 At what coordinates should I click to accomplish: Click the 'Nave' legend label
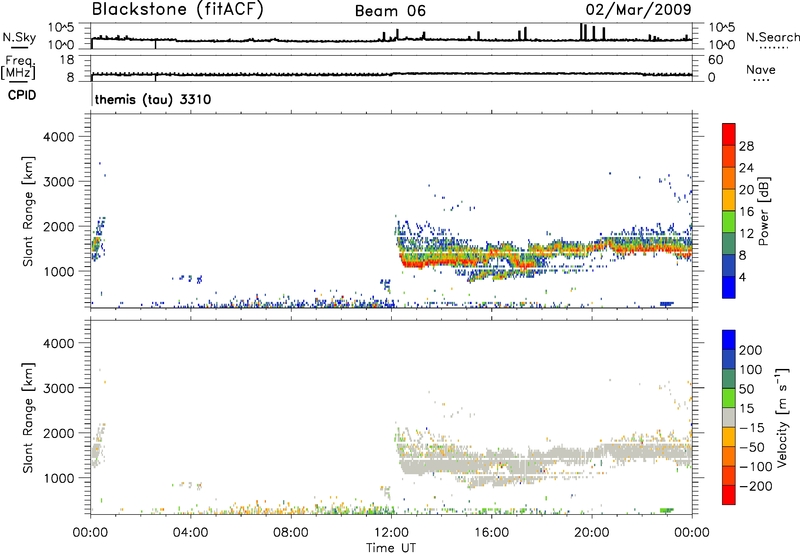(761, 69)
